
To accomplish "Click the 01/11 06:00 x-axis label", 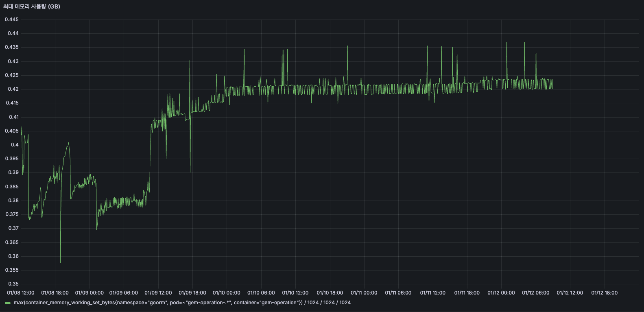I will coord(398,293).
